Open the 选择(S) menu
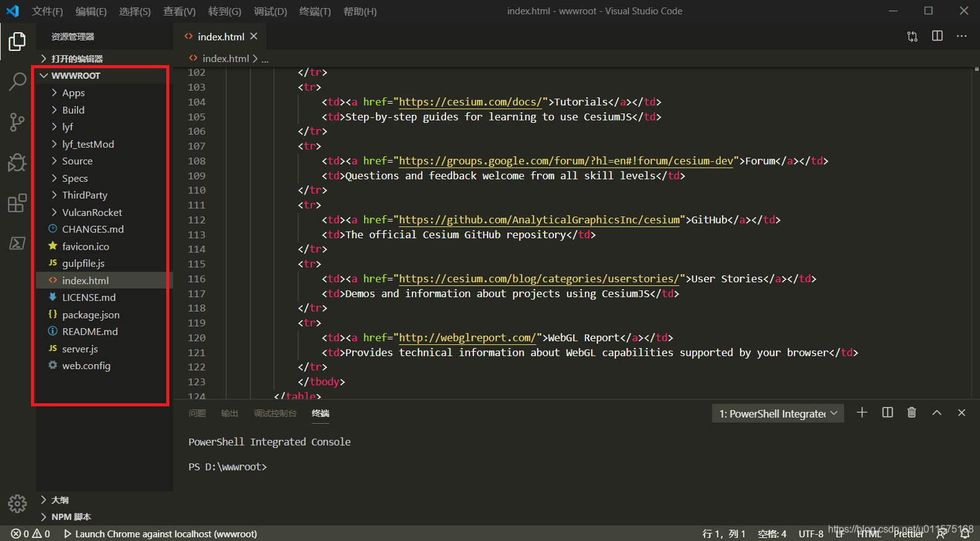This screenshot has width=980, height=541. click(x=135, y=11)
